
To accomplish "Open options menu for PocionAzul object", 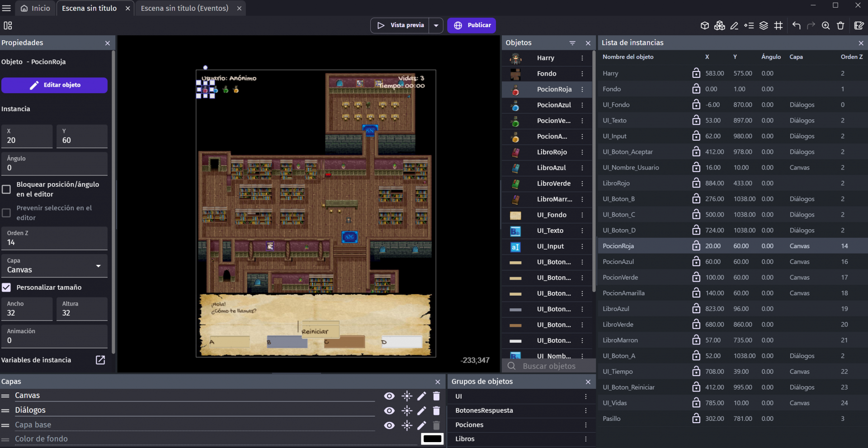I will (x=582, y=105).
